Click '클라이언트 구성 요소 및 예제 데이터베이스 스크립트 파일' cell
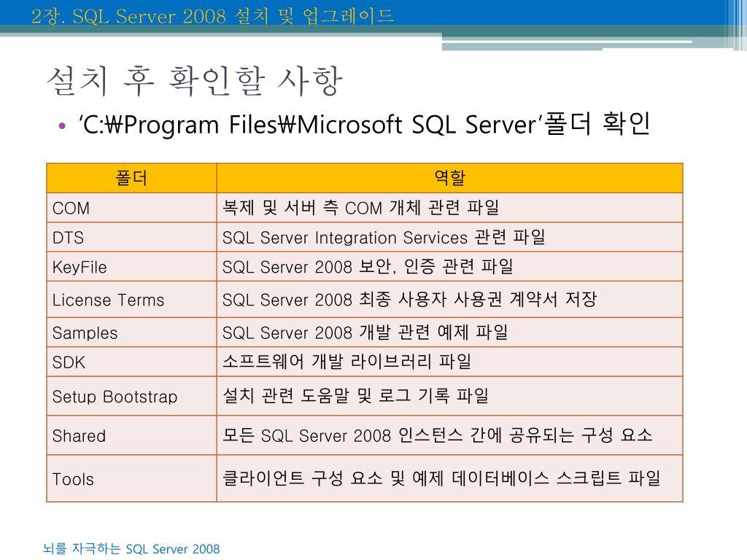Image resolution: width=747 pixels, height=560 pixels. click(x=449, y=478)
